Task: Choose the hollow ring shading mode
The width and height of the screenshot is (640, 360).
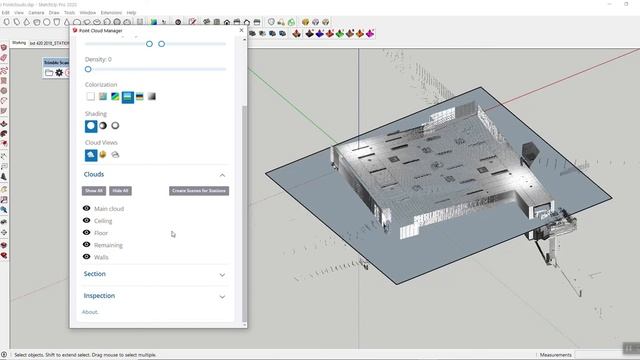Action: coord(115,126)
